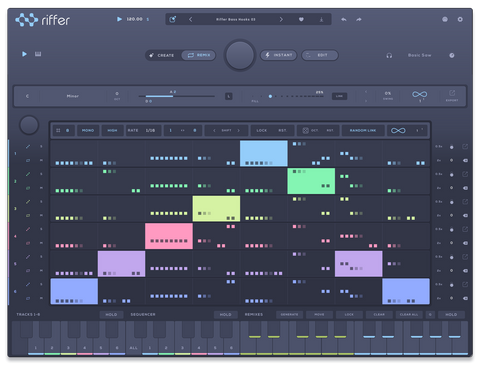Click the 0% SWING value
This screenshot has width=480, height=365.
tap(388, 96)
